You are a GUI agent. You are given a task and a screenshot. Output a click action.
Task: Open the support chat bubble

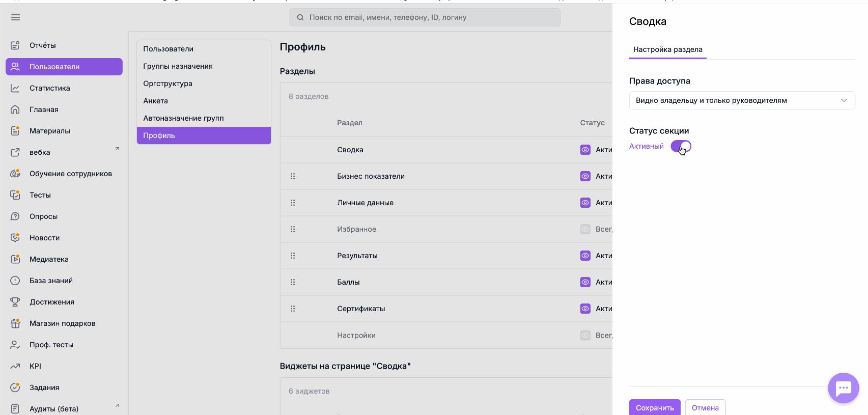tap(844, 388)
